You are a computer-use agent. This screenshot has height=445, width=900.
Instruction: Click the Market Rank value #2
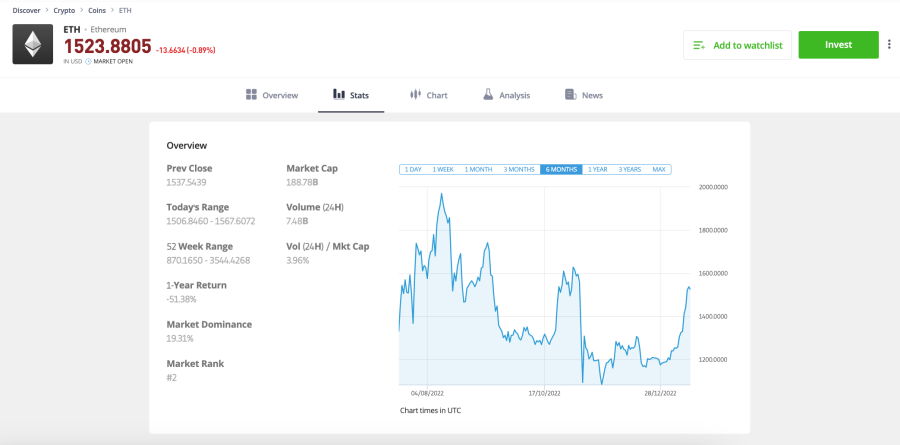pyautogui.click(x=172, y=377)
